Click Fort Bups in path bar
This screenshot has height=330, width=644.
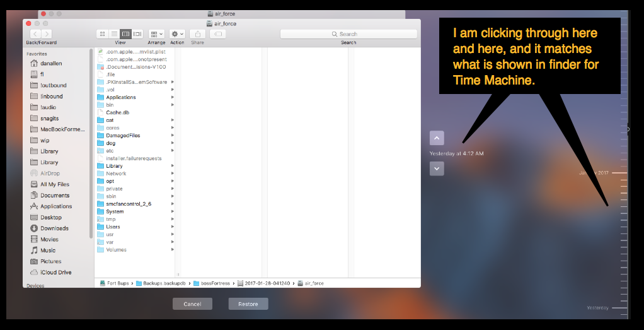pos(114,283)
